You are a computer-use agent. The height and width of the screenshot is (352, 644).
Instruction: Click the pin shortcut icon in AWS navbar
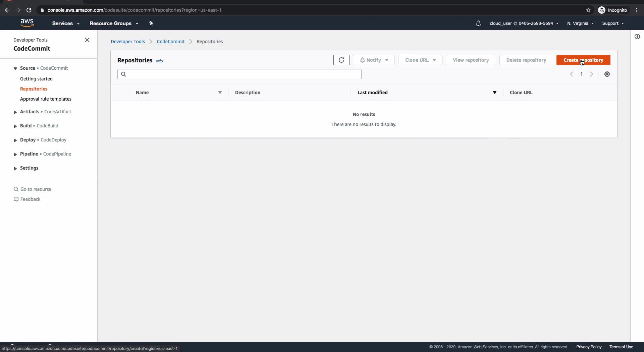151,23
